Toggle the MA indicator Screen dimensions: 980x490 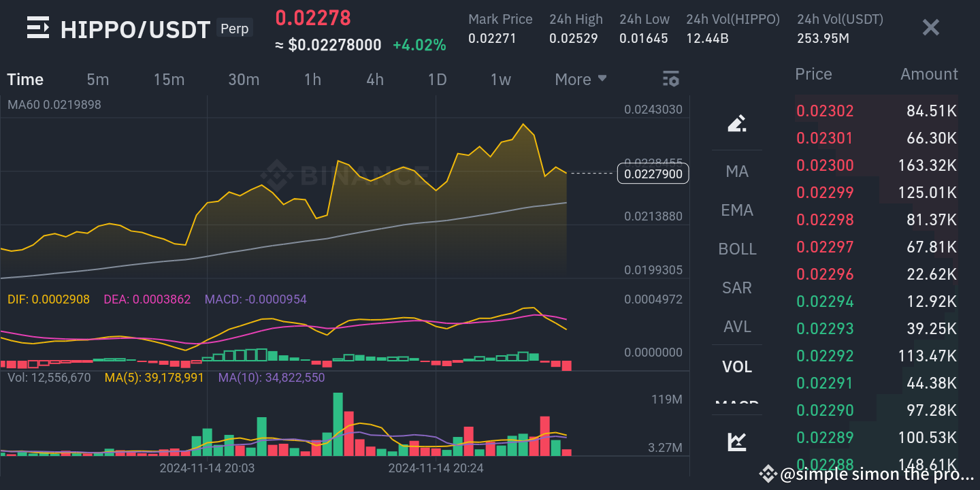tap(737, 171)
